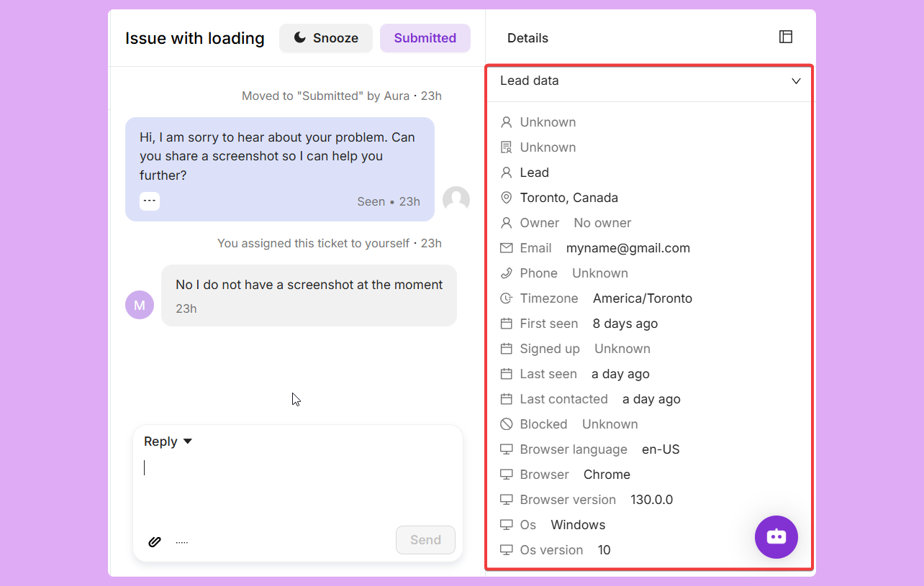This screenshot has height=586, width=924.
Task: Open the Reply type dropdown
Action: click(168, 441)
